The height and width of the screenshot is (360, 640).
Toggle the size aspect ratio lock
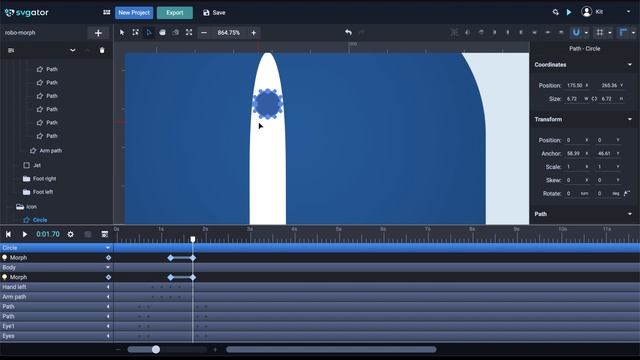594,99
